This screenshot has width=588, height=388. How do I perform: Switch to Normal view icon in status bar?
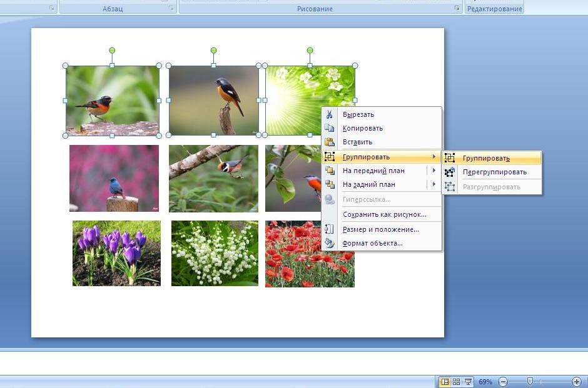click(445, 382)
